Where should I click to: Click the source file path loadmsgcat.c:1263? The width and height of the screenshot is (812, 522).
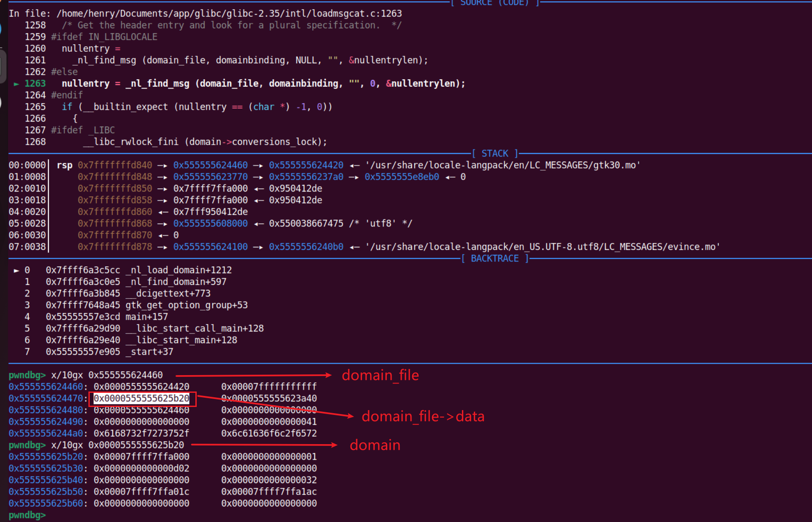tap(229, 14)
